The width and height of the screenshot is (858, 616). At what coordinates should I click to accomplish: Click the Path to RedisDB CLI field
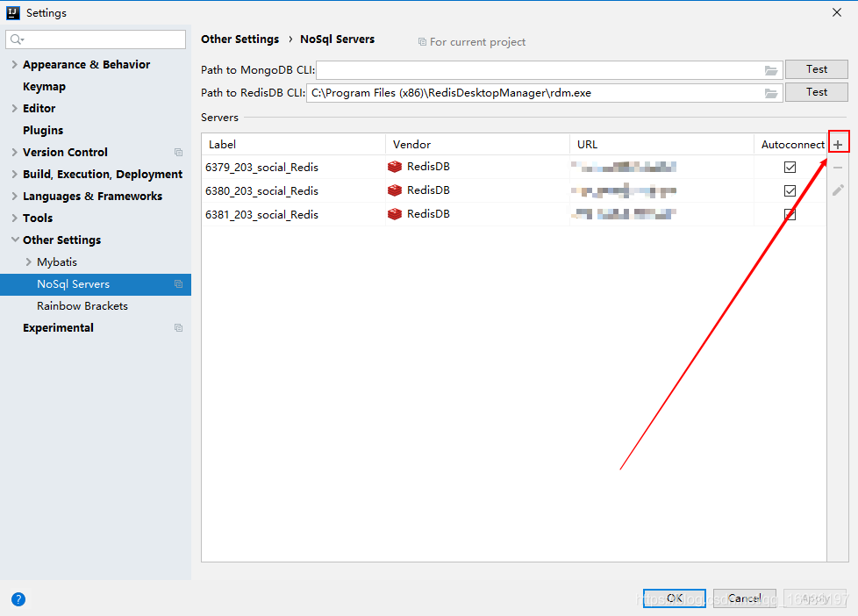pyautogui.click(x=545, y=93)
